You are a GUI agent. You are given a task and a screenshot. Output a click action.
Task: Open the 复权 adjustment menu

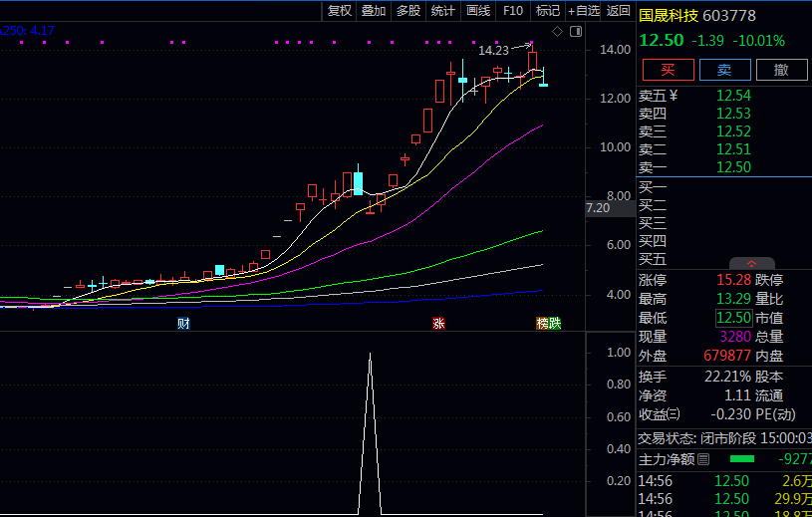tap(340, 10)
